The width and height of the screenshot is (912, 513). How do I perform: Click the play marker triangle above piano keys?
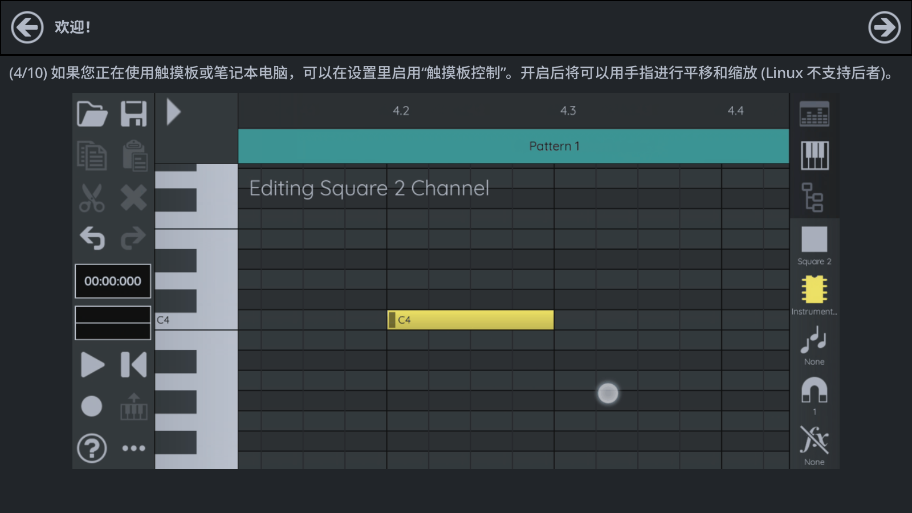pyautogui.click(x=173, y=112)
